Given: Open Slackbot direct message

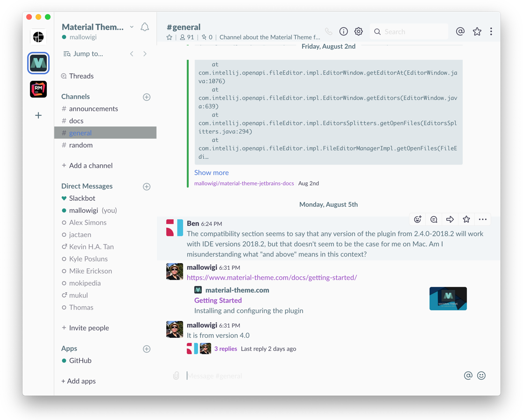Looking at the screenshot, I should click(105, 198).
